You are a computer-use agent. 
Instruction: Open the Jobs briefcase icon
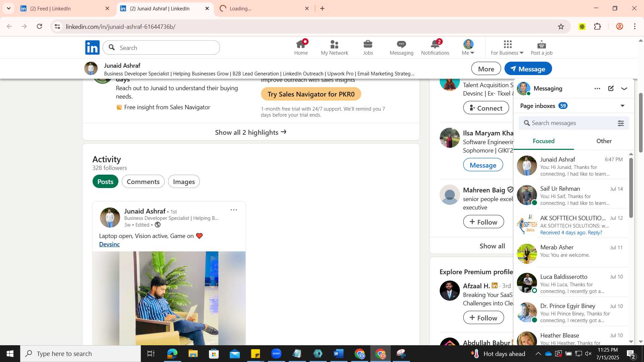(368, 47)
